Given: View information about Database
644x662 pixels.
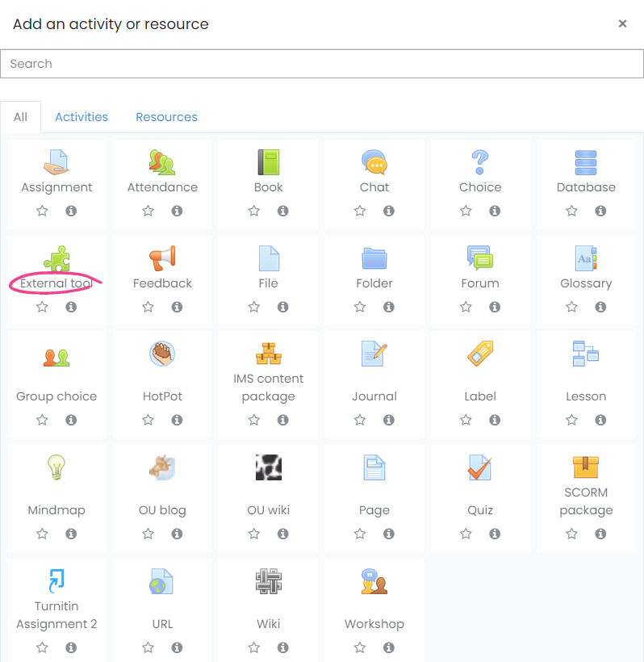Looking at the screenshot, I should click(x=600, y=211).
